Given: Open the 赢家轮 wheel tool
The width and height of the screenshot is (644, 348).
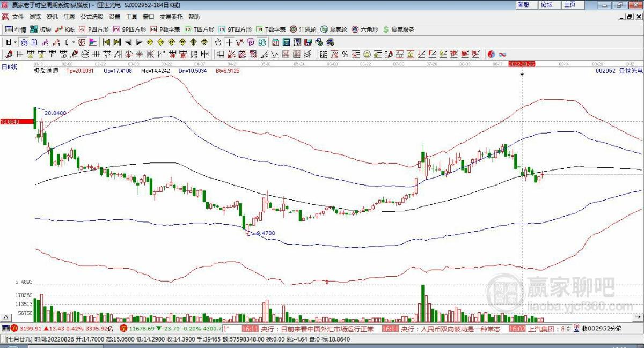Looking at the screenshot, I should click(334, 29).
